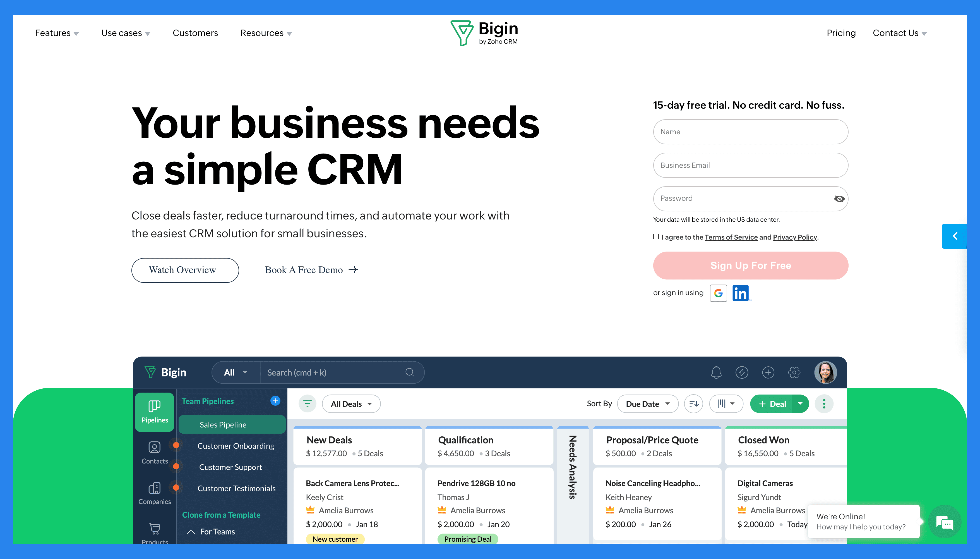This screenshot has height=559, width=980.
Task: Add a new Team Pipeline with plus icon
Action: [x=275, y=401]
